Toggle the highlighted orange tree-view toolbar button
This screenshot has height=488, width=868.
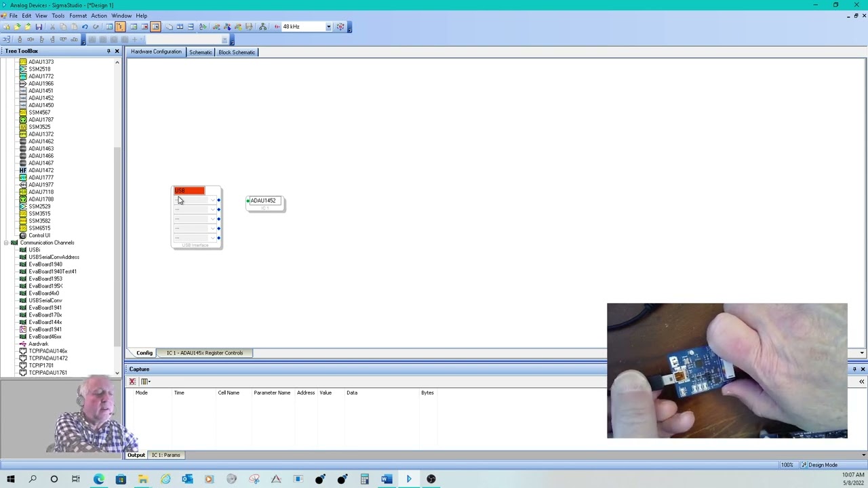120,27
